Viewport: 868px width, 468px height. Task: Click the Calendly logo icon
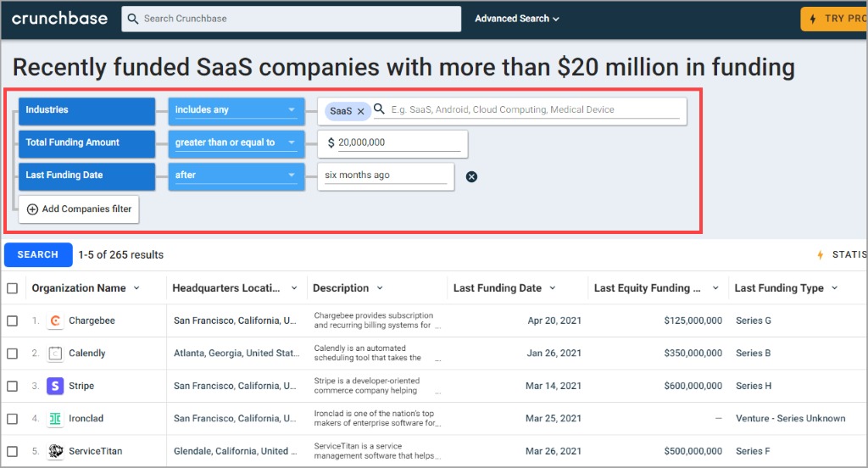pos(55,354)
